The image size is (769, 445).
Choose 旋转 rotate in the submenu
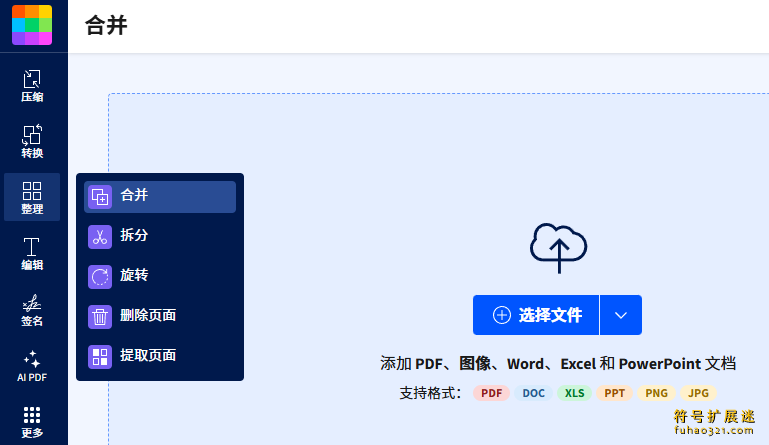click(x=160, y=277)
